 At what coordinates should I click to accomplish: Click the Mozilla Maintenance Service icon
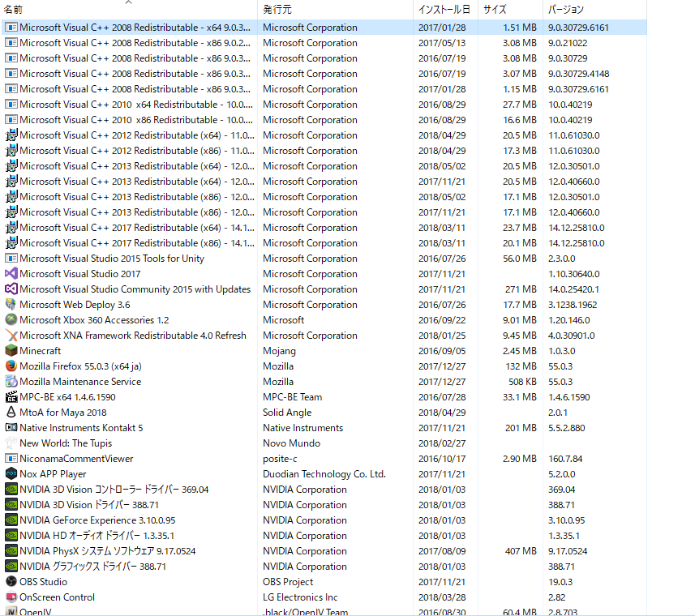point(11,381)
